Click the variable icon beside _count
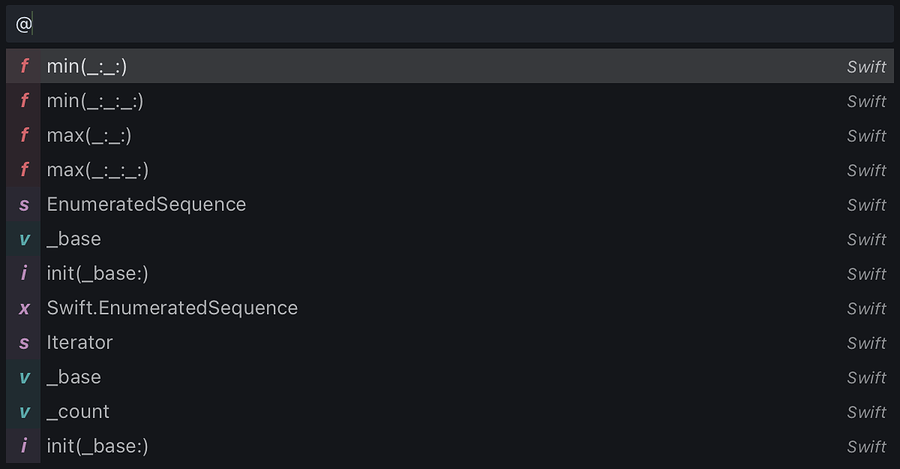Image resolution: width=900 pixels, height=469 pixels. (24, 412)
